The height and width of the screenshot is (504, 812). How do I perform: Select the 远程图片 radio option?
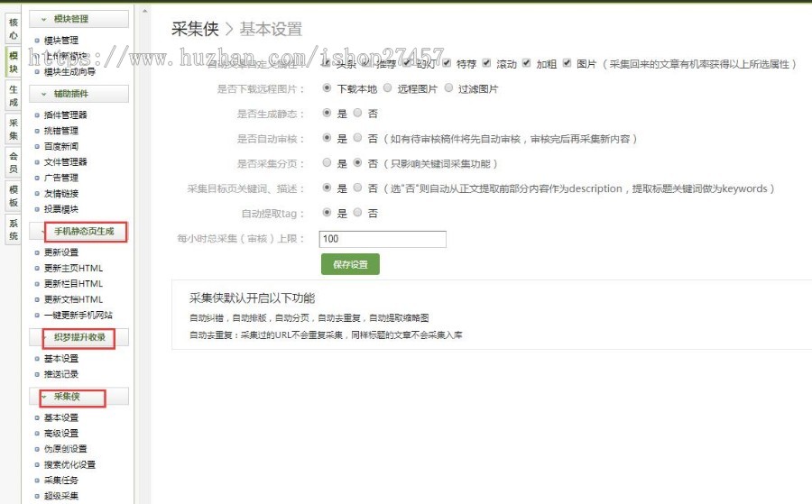[387, 88]
